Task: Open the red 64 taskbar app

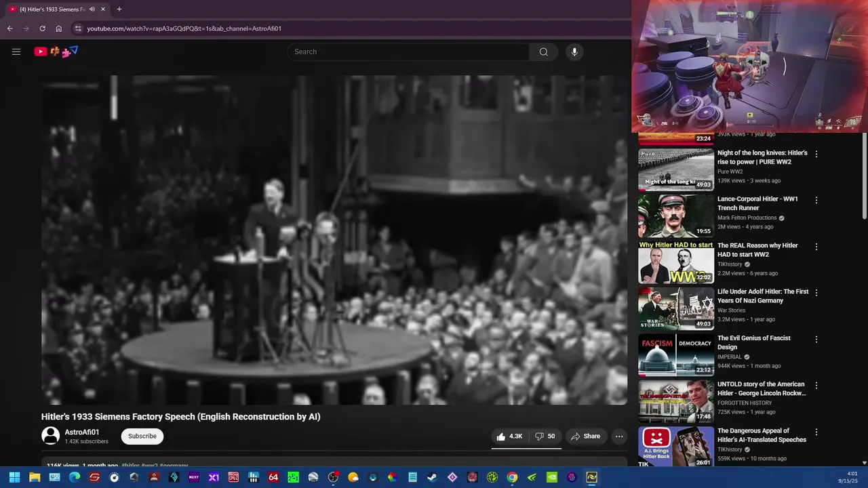Action: [x=273, y=478]
